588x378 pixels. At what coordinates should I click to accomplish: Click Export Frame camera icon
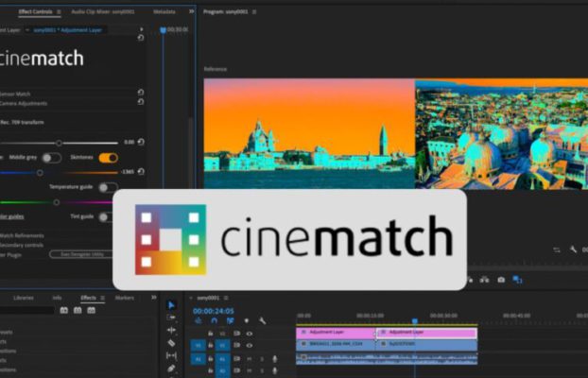[x=501, y=280]
